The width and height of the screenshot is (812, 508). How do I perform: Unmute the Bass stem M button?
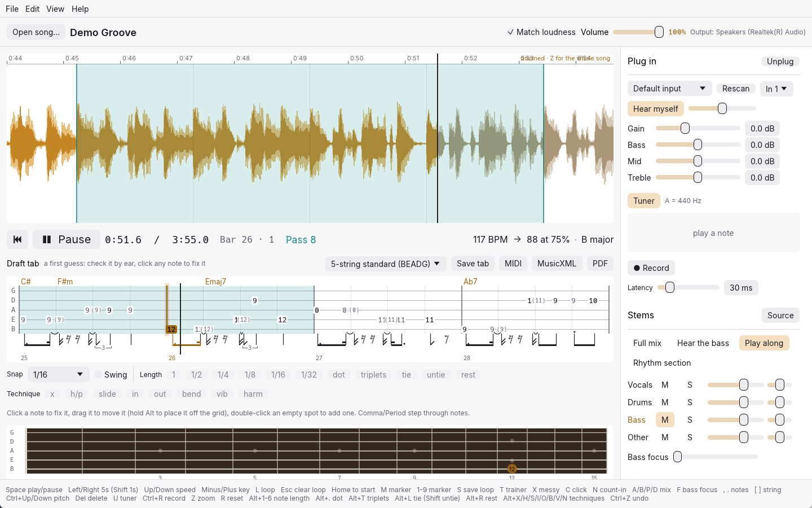coord(665,420)
